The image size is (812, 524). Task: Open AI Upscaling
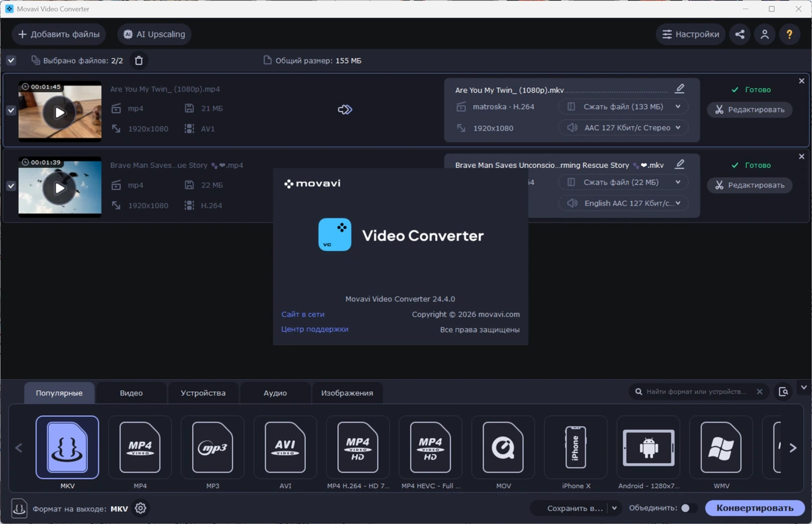tap(154, 34)
